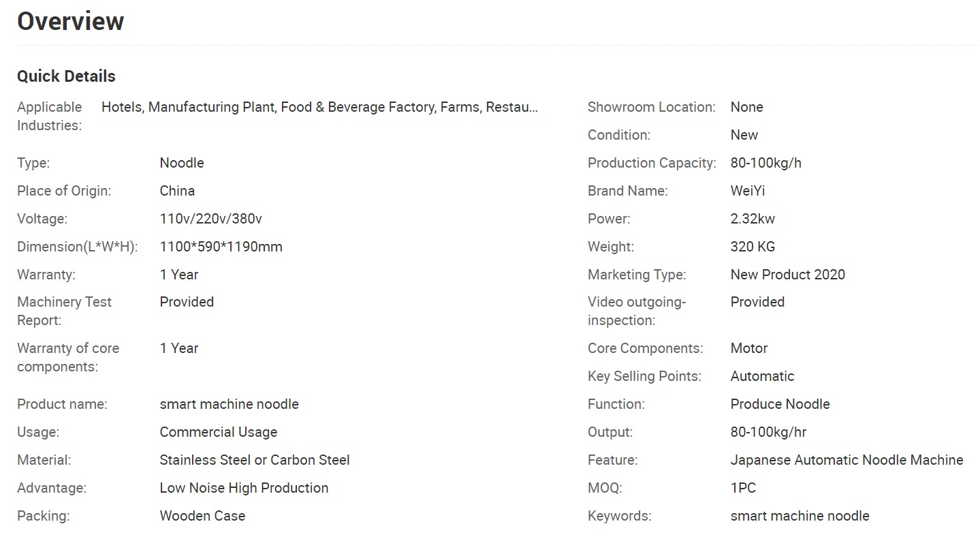
Task: Click the Feature value Japanese Automatic Noodle Machine
Action: [847, 460]
